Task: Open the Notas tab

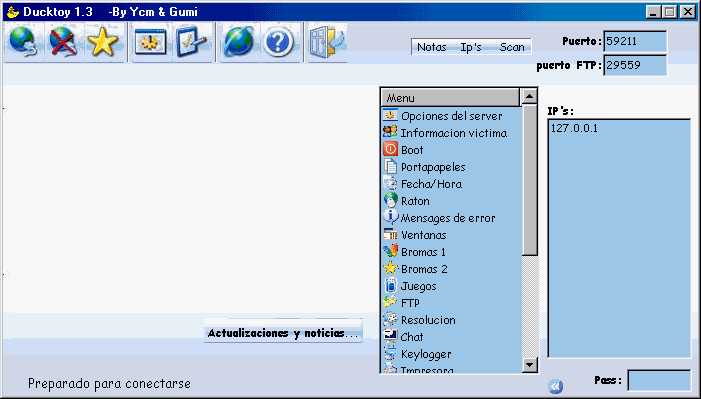Action: [431, 47]
